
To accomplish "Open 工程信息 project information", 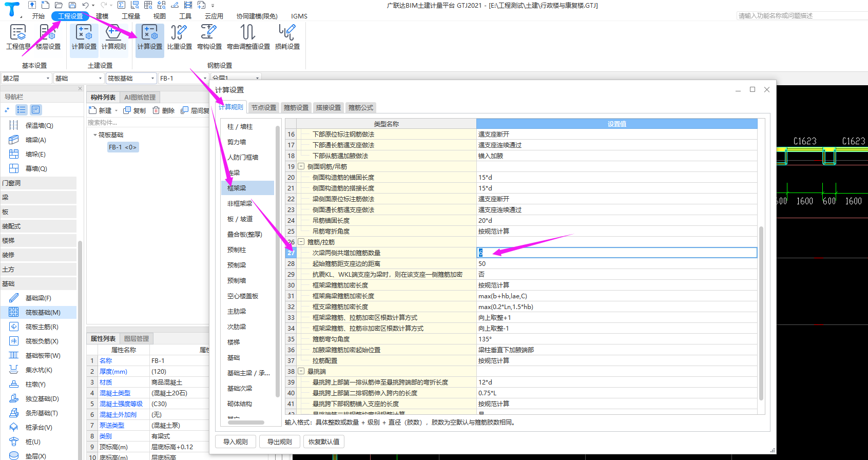I will (18, 37).
